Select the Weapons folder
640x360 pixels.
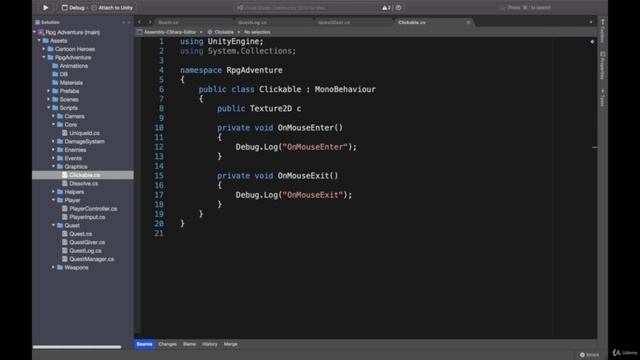coord(72,267)
